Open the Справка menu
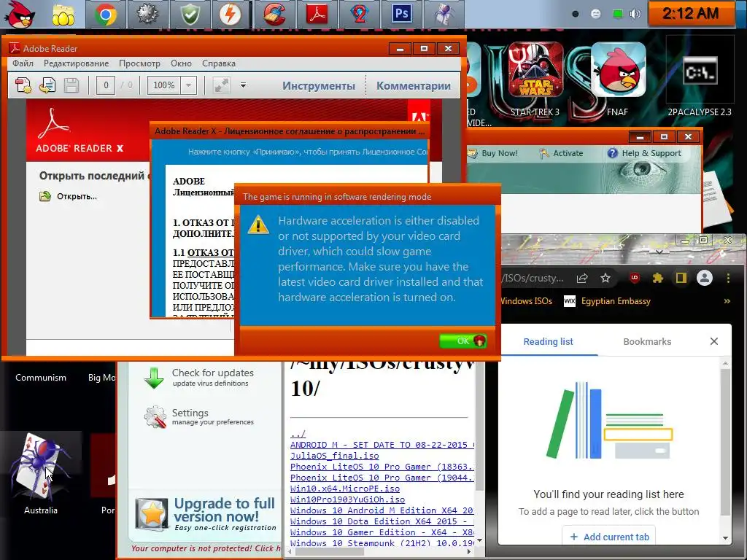This screenshot has height=560, width=747. (219, 63)
